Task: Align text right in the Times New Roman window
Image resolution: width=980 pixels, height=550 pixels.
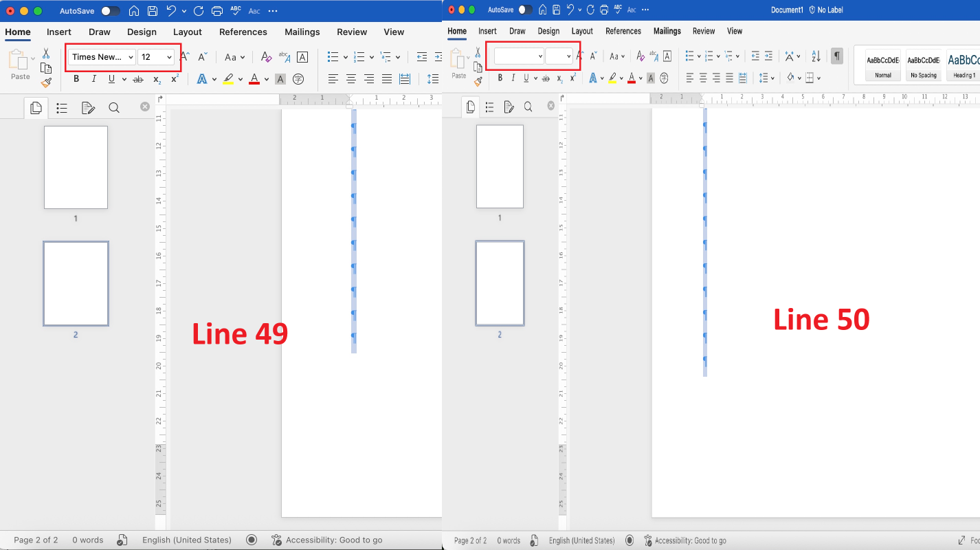Action: 369,79
